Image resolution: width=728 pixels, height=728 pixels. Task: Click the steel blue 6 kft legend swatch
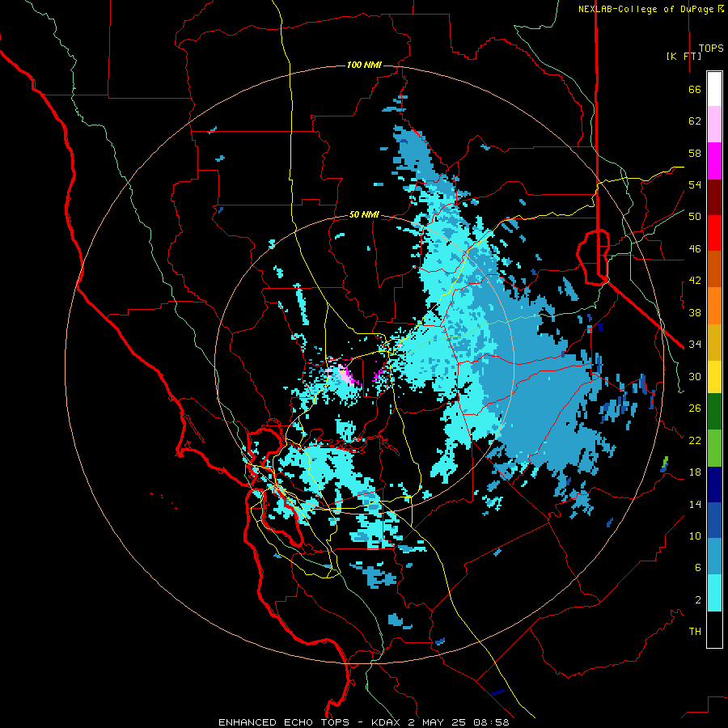coord(714,557)
